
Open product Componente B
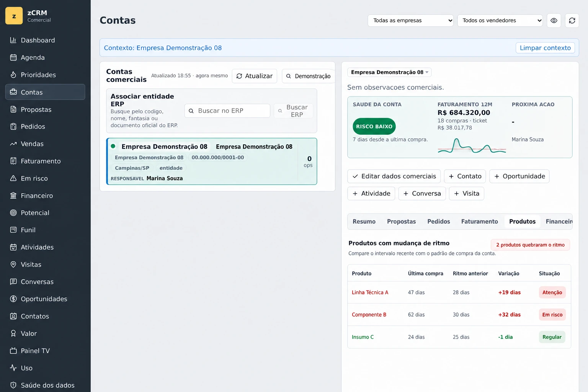[369, 315]
